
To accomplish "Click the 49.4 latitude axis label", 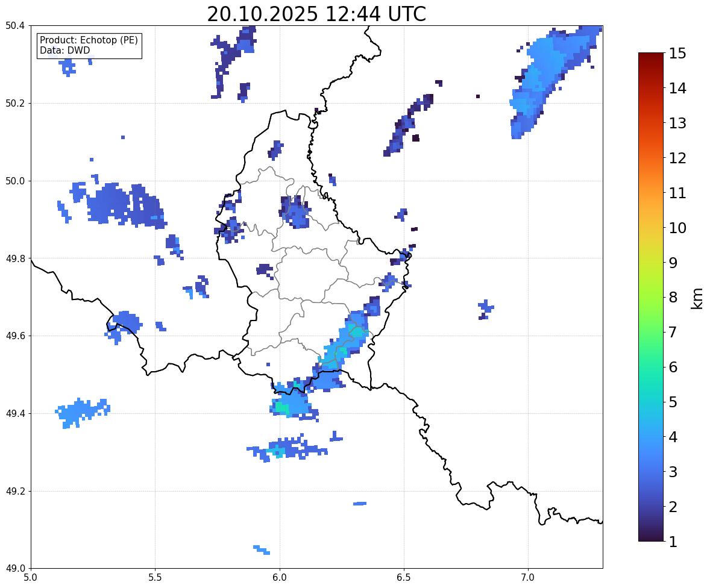I will click(14, 414).
